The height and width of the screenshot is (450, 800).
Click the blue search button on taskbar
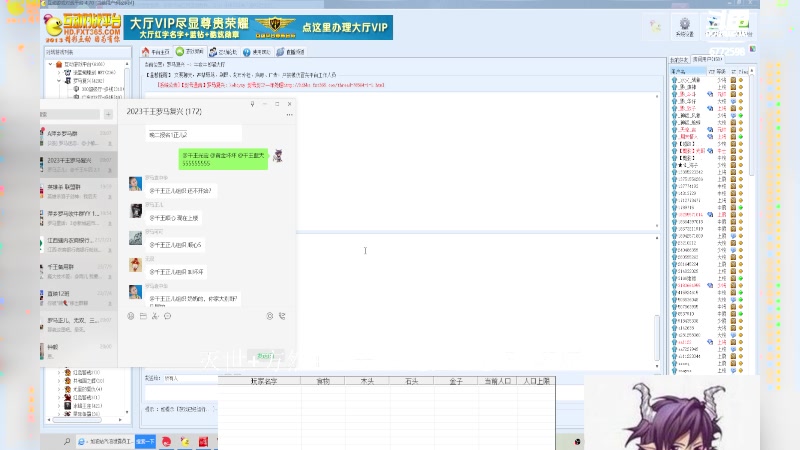[145, 441]
